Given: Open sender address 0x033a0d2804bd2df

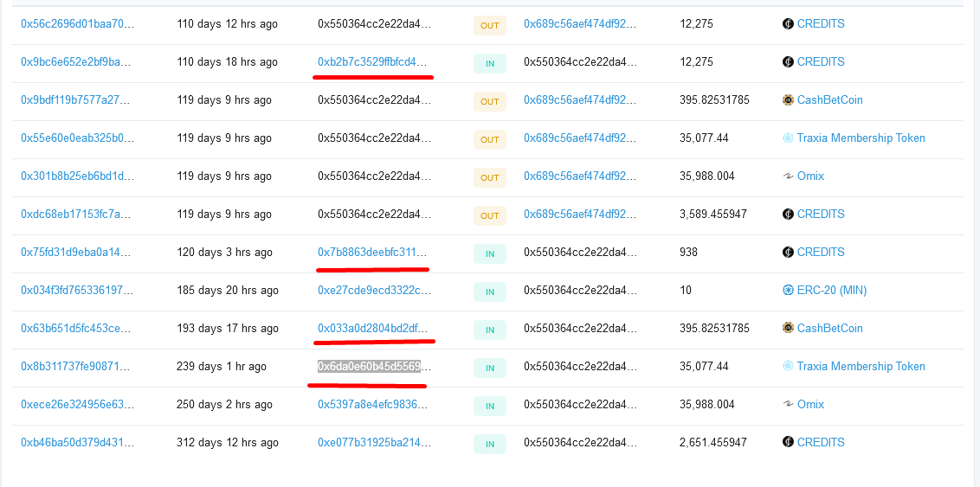Looking at the screenshot, I should point(374,329).
